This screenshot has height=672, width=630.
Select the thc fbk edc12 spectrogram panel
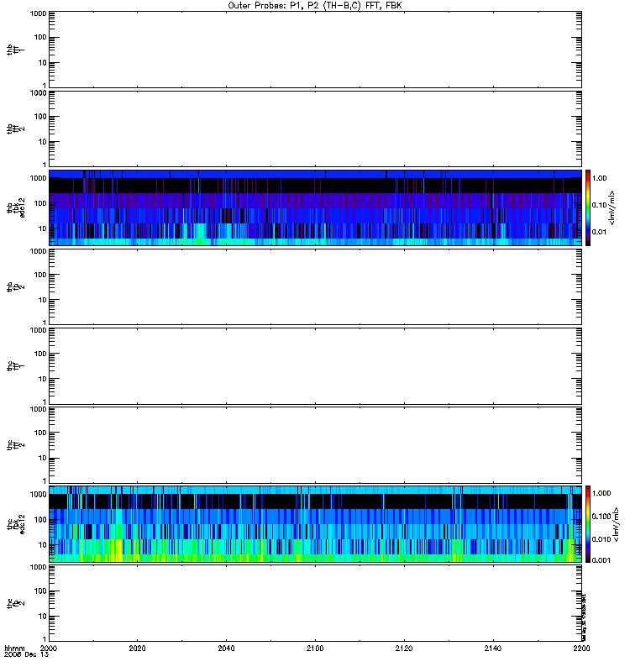point(315,523)
